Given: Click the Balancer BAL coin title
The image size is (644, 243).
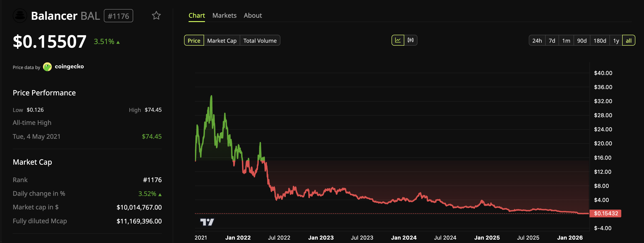Looking at the screenshot, I should (x=65, y=16).
